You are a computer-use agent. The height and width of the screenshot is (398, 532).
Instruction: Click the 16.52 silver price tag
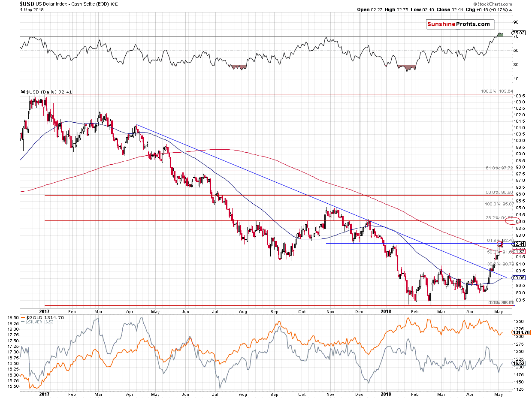point(517,363)
